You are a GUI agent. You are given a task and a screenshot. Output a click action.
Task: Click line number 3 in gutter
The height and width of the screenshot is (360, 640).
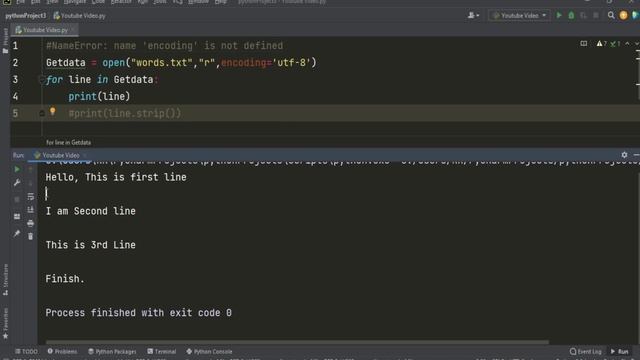click(x=15, y=79)
